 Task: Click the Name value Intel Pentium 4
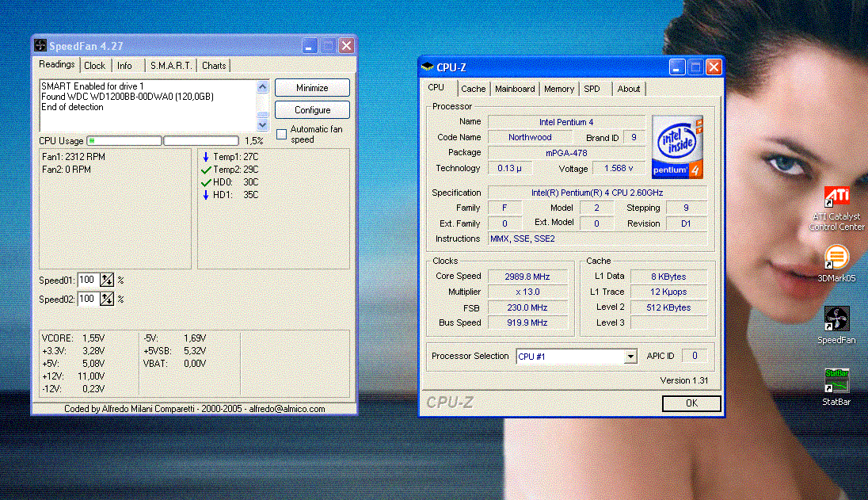pyautogui.click(x=566, y=122)
